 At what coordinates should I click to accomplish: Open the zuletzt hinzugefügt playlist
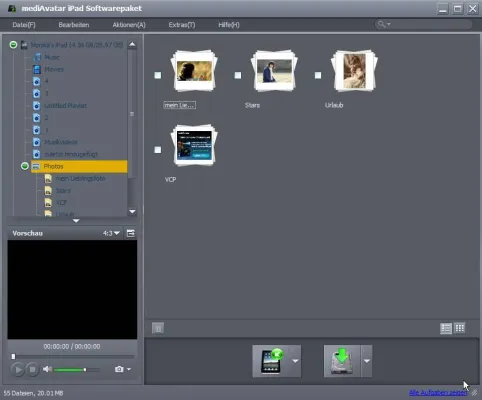(x=71, y=154)
